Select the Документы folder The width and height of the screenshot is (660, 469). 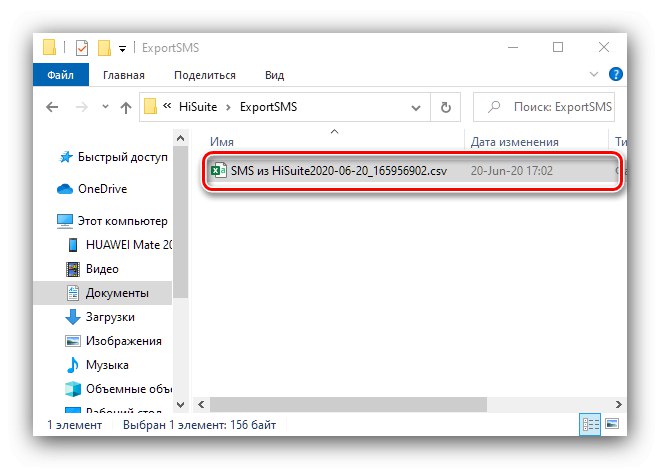click(x=117, y=293)
